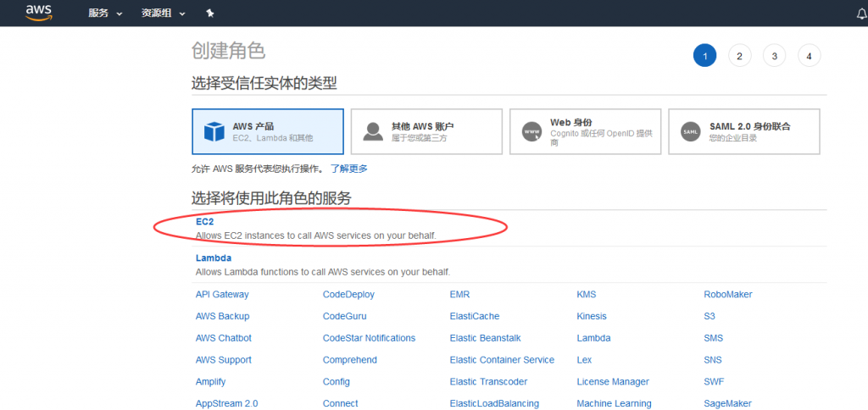Select API Gateway service

coord(222,294)
